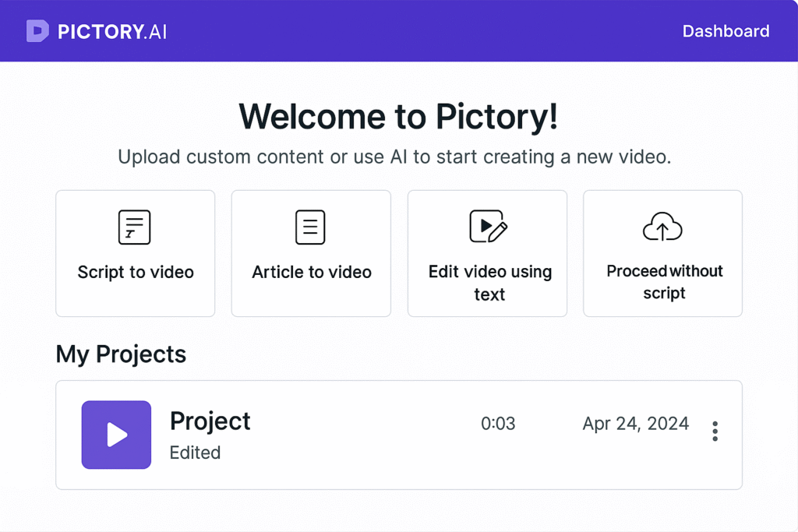
Task: Open the Dashboard link
Action: (726, 31)
